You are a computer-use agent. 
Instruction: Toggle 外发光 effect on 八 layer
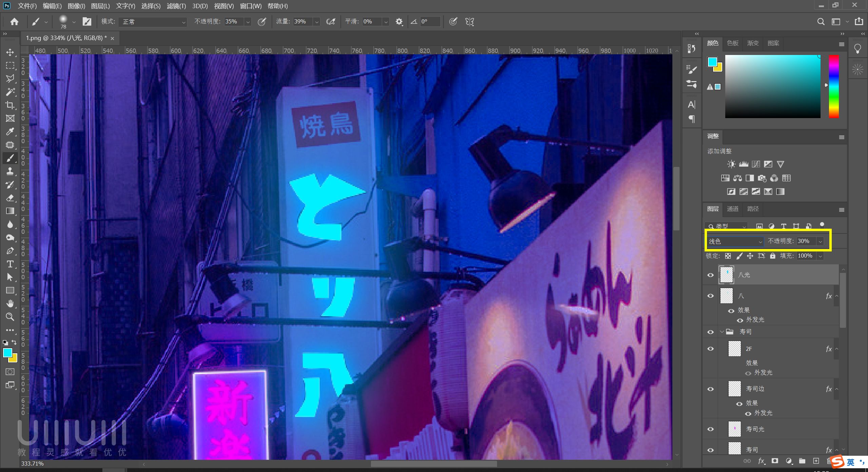tap(739, 320)
